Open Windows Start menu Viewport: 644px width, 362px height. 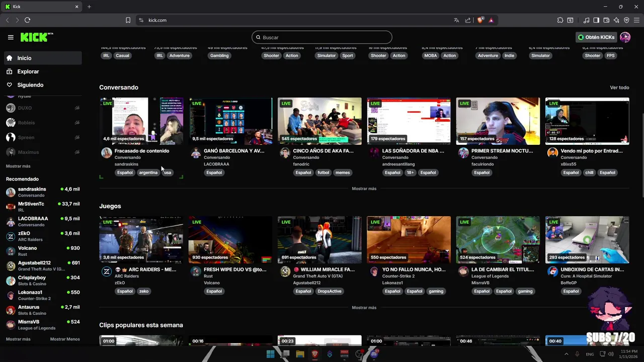(x=270, y=354)
